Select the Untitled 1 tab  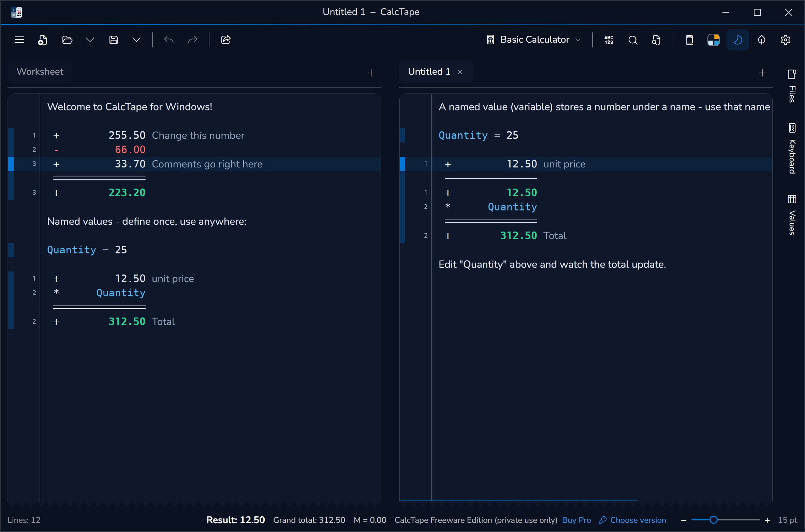point(429,72)
